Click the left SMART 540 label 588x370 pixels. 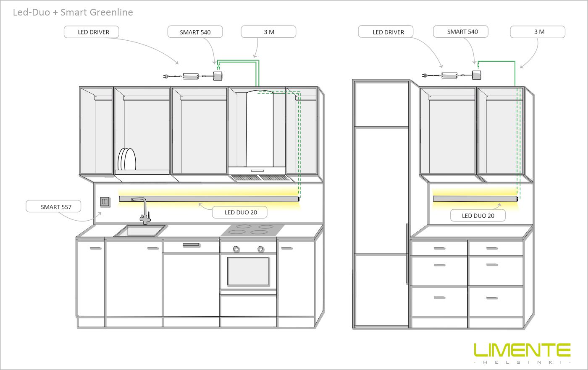(x=195, y=32)
